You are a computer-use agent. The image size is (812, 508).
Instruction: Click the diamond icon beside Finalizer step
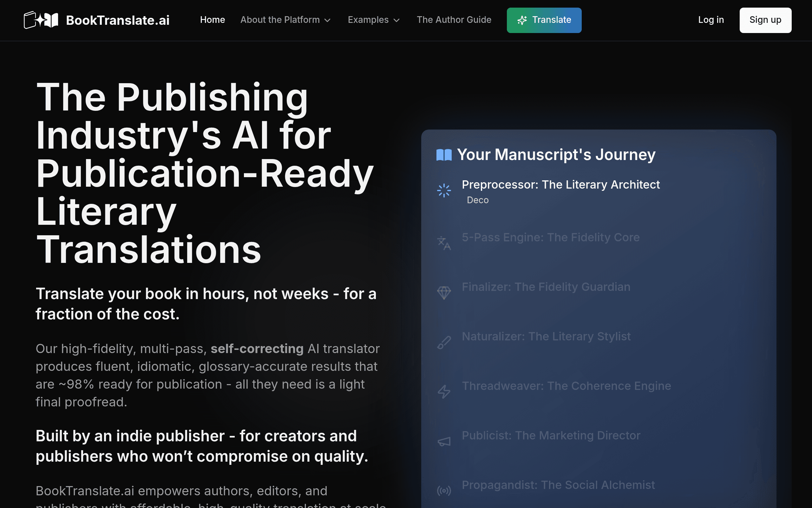point(444,293)
